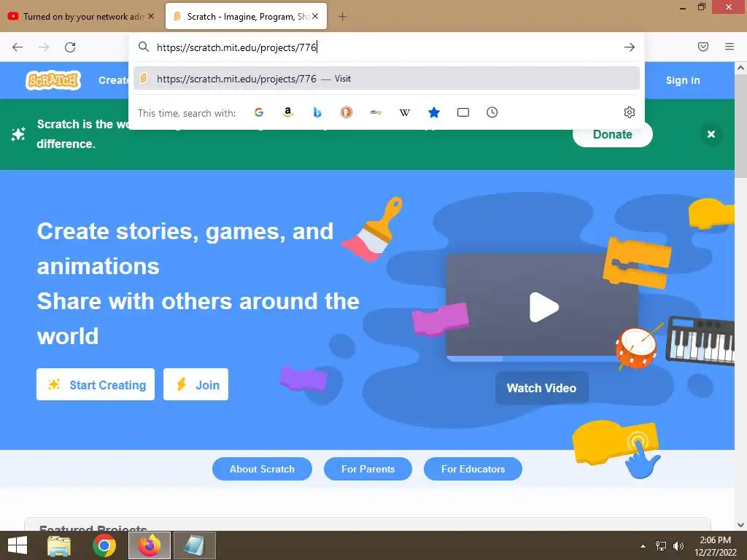The height and width of the screenshot is (560, 747).
Task: Search with DuckDuckGo this time
Action: click(347, 112)
